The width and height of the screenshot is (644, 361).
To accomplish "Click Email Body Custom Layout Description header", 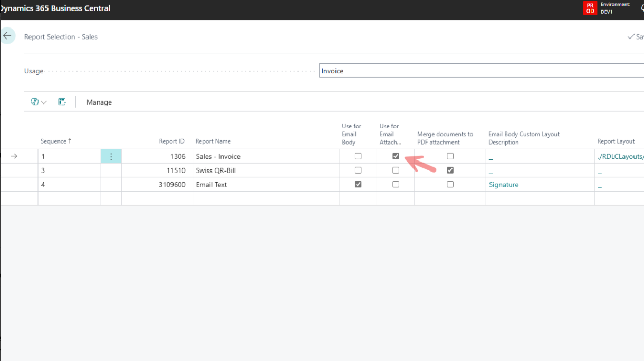I will click(x=524, y=138).
